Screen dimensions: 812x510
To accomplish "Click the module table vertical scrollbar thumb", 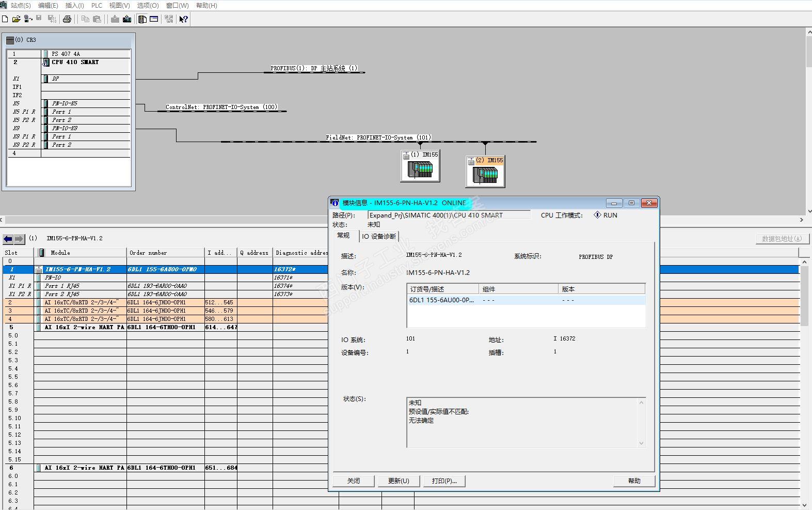I will 804,297.
